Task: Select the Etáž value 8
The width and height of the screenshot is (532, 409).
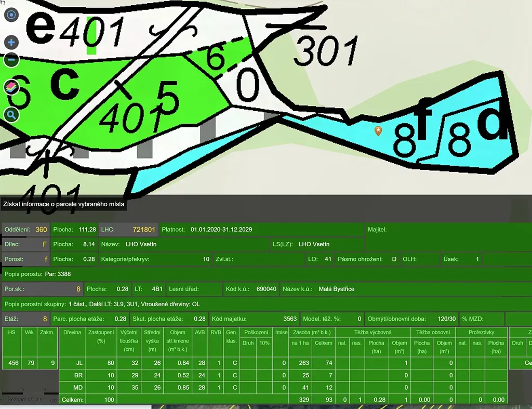Action: click(x=45, y=319)
